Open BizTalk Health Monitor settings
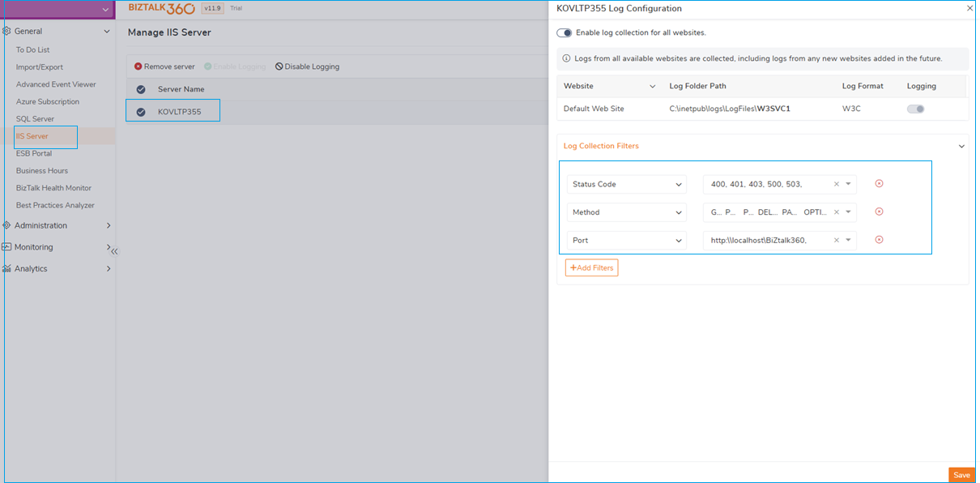 click(x=53, y=188)
